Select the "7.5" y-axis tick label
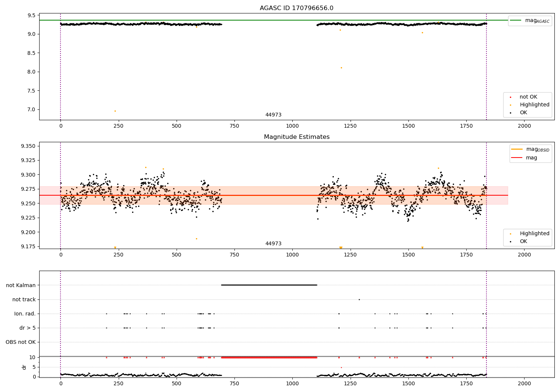The width and height of the screenshot is (560, 392). 31,91
